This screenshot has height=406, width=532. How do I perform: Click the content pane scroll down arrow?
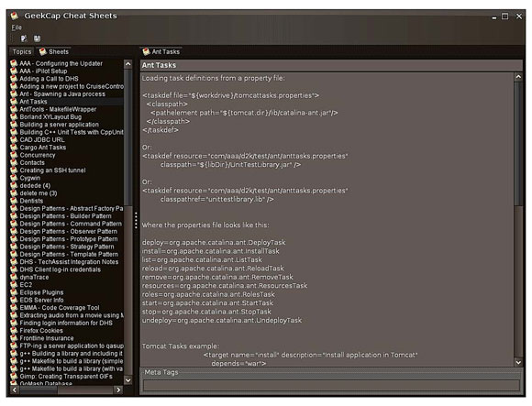pos(518,362)
